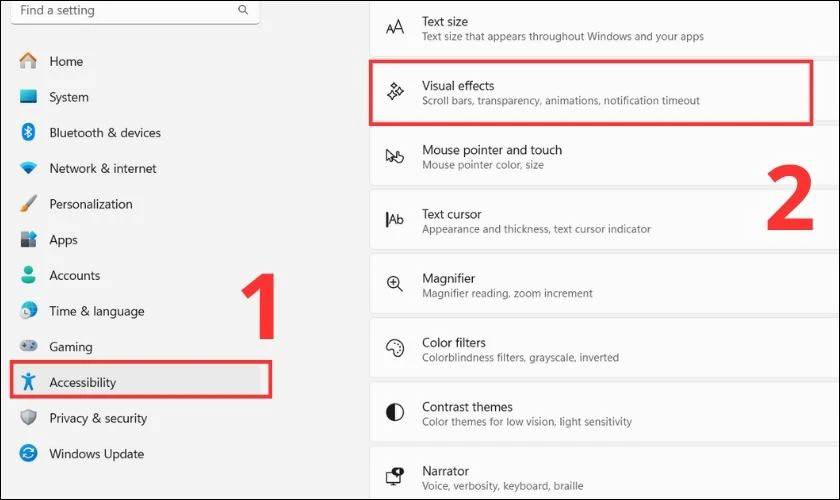840x500 pixels.
Task: Select Time & language category
Action: pyautogui.click(x=135, y=311)
